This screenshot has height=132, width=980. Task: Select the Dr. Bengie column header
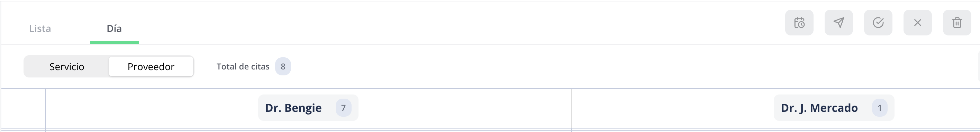pos(293,108)
